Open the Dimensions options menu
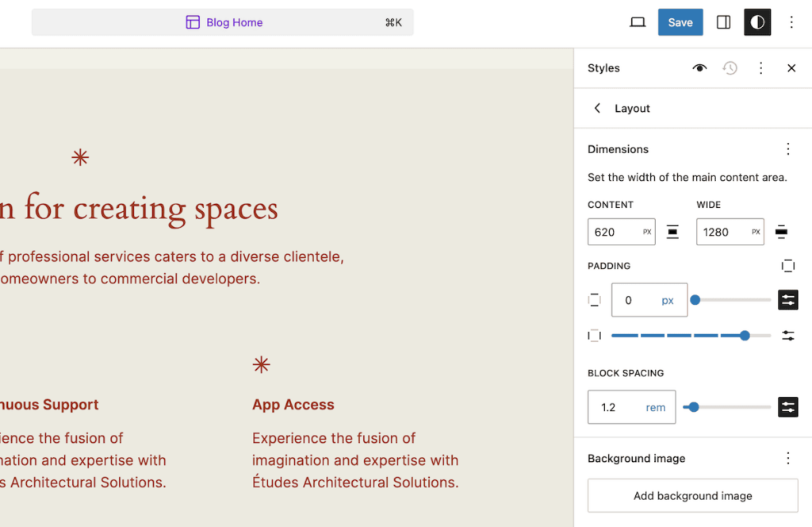 point(788,149)
